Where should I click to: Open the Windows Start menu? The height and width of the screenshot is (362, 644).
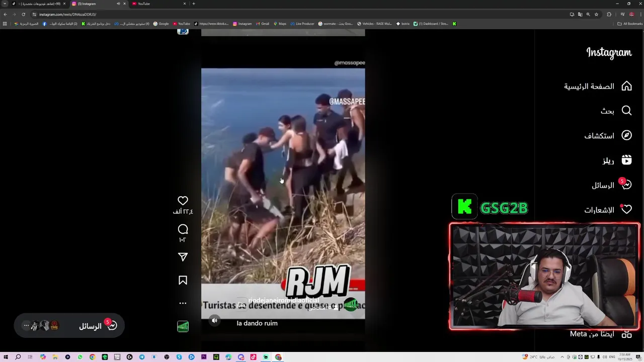pos(6,357)
